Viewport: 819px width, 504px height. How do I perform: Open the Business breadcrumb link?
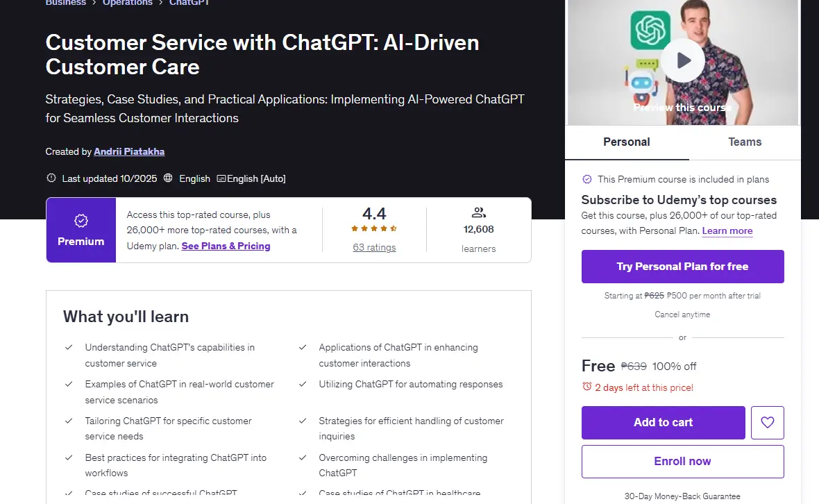(66, 3)
